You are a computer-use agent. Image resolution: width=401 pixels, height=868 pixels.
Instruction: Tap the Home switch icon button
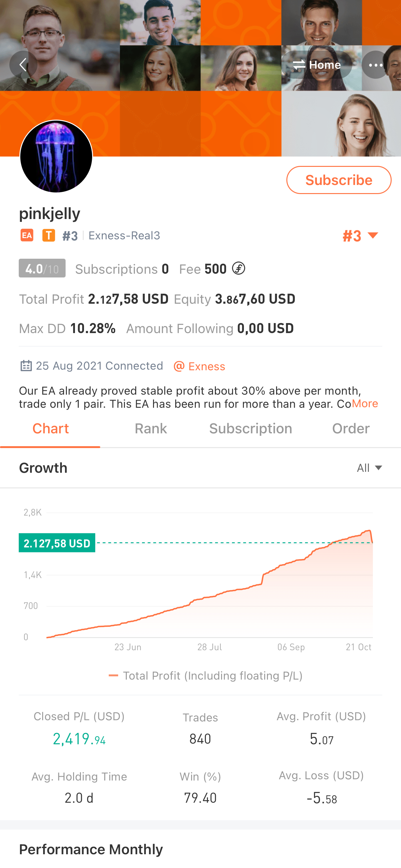click(x=316, y=64)
